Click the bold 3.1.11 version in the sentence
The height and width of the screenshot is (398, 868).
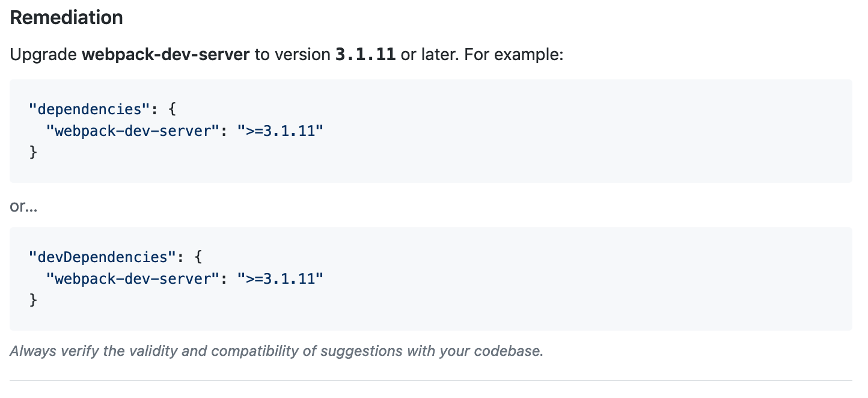pos(365,55)
